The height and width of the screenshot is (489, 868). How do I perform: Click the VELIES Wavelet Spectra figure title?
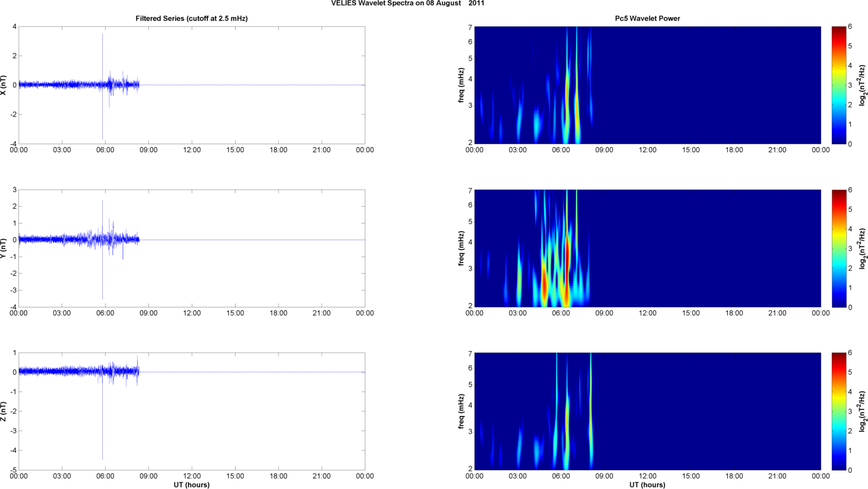[x=408, y=3]
